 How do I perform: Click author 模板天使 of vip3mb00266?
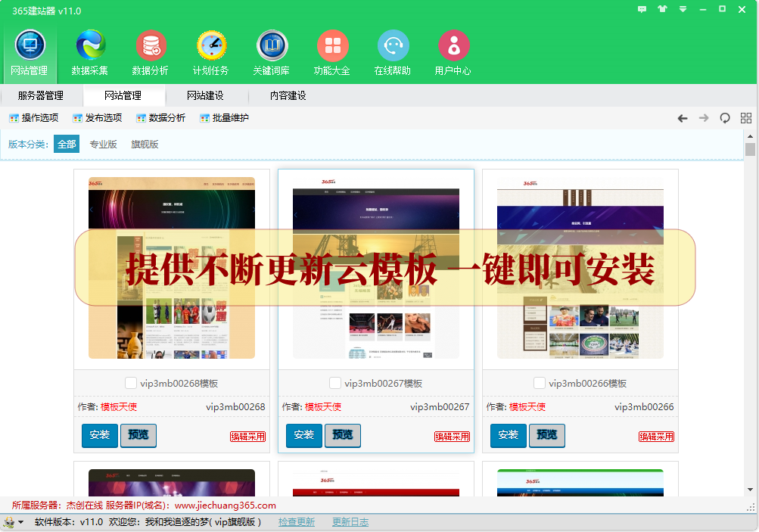[x=527, y=407]
